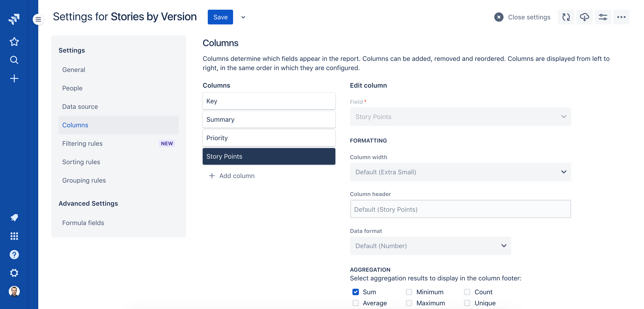Open the more options ellipsis menu
The height and width of the screenshot is (309, 644).
click(x=621, y=17)
